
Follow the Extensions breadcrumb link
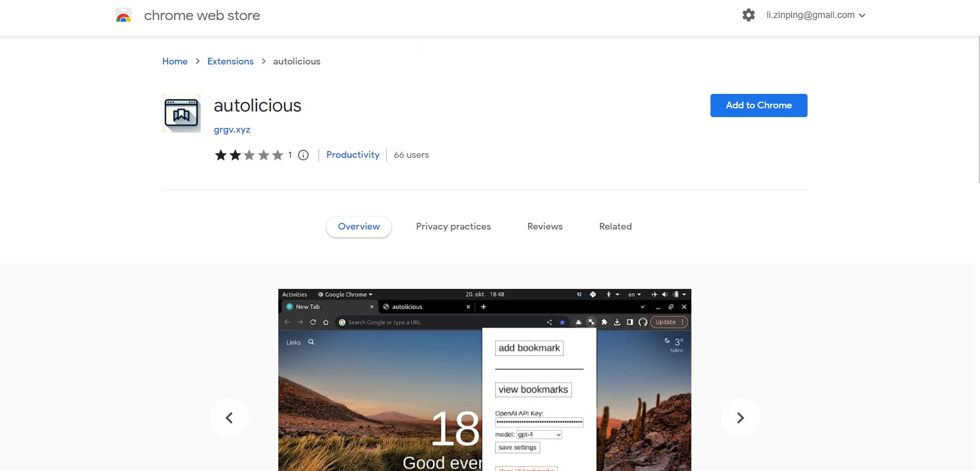[230, 61]
